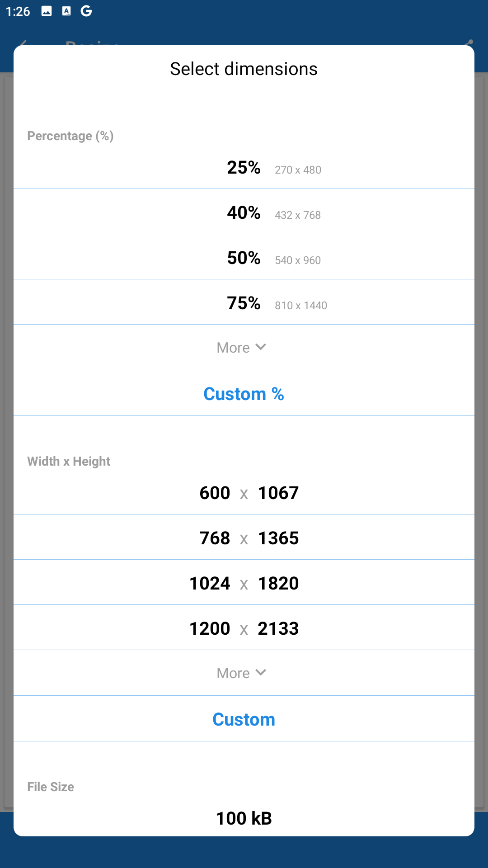Pick the 50% percentage option
This screenshot has height=868, width=488.
tap(244, 258)
